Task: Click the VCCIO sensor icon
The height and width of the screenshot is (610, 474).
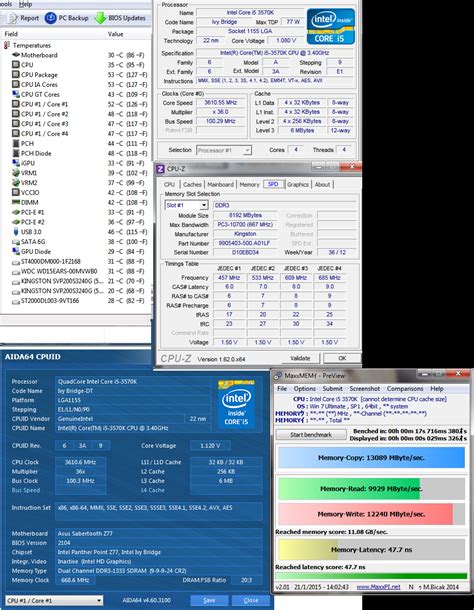Action: [x=16, y=192]
